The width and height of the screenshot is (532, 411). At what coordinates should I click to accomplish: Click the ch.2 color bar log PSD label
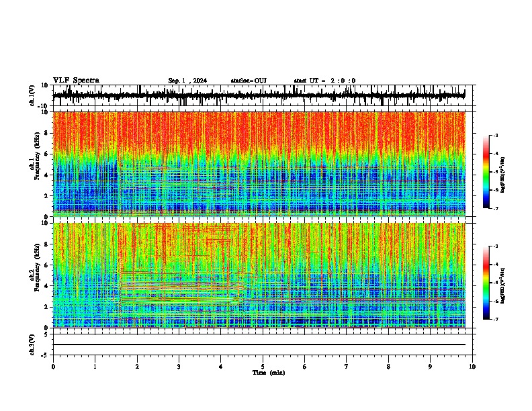(x=503, y=285)
